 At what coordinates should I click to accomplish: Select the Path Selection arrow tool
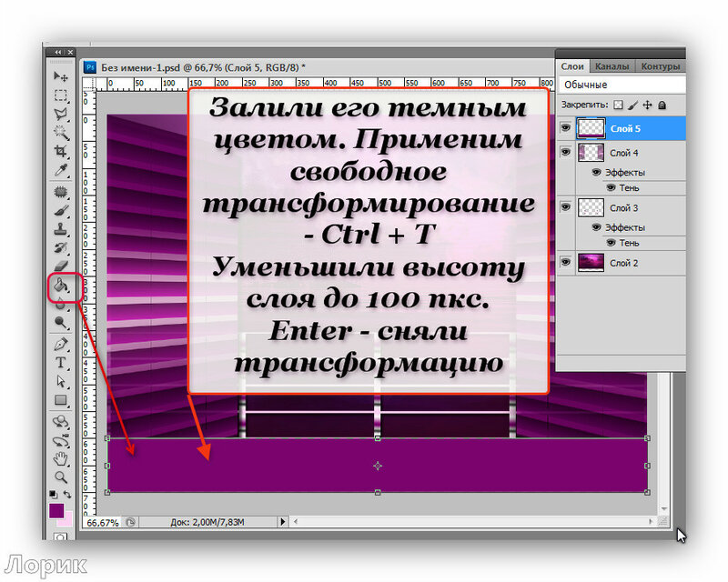(61, 382)
